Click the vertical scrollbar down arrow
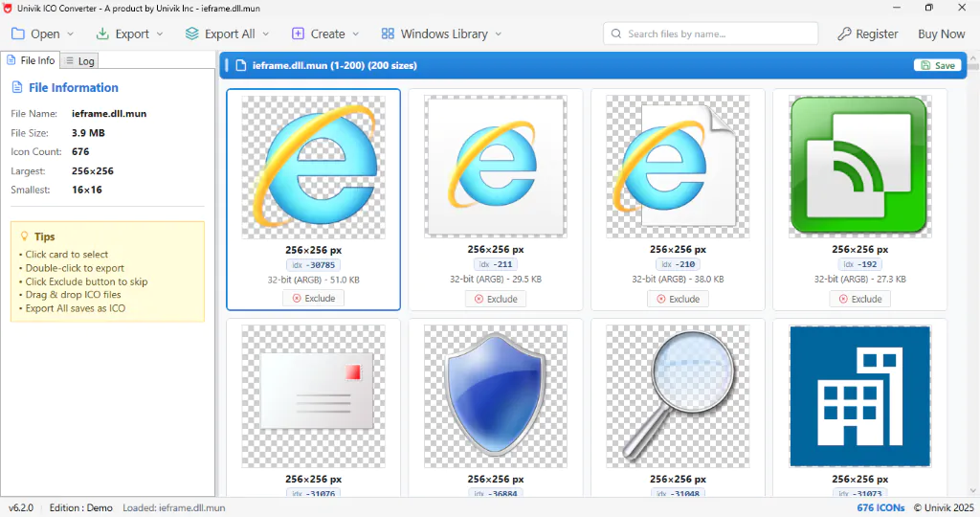Screen dimensions: 980x517 click(x=973, y=491)
